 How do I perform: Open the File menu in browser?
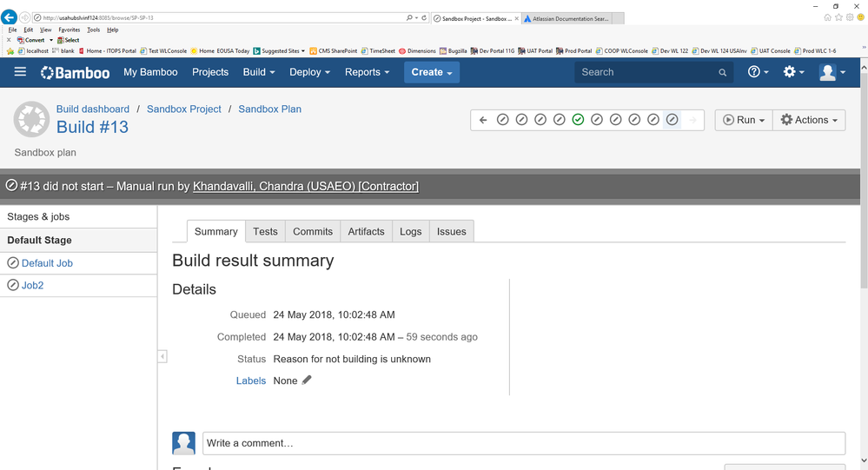(x=13, y=30)
